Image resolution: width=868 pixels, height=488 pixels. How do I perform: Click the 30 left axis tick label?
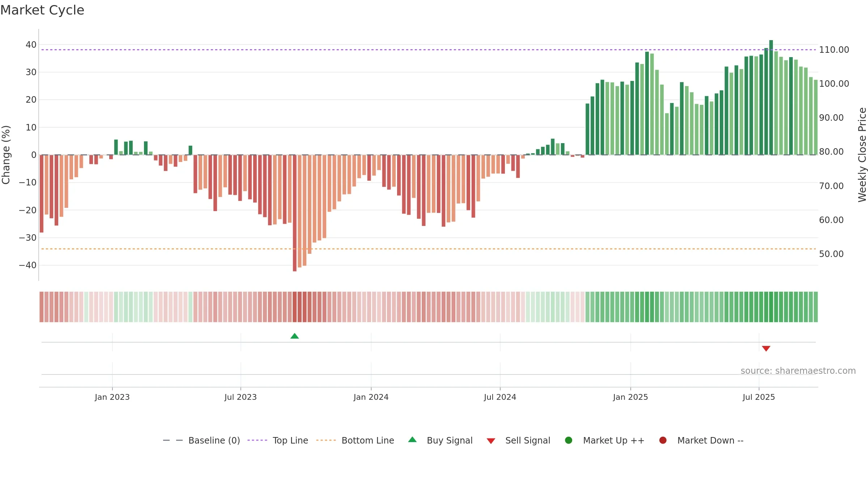(x=31, y=72)
